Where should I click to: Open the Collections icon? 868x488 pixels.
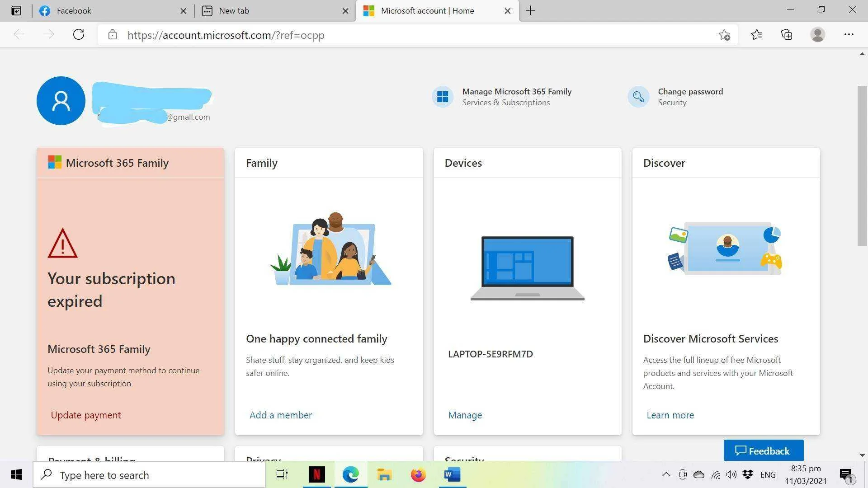click(x=787, y=35)
